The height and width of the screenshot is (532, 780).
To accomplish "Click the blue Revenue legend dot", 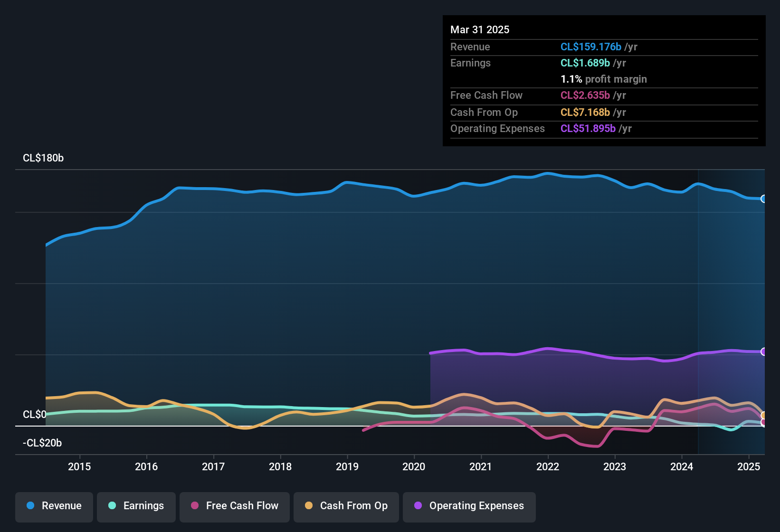I will [x=30, y=506].
